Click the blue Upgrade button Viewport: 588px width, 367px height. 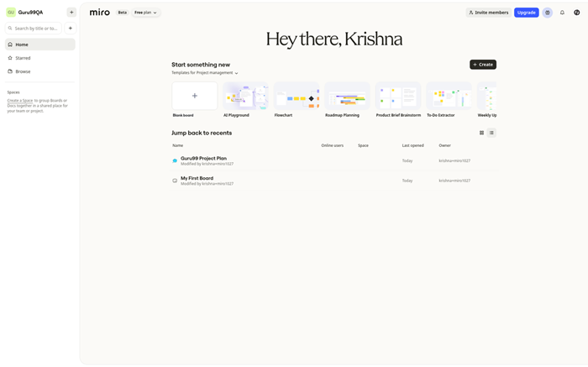click(526, 13)
